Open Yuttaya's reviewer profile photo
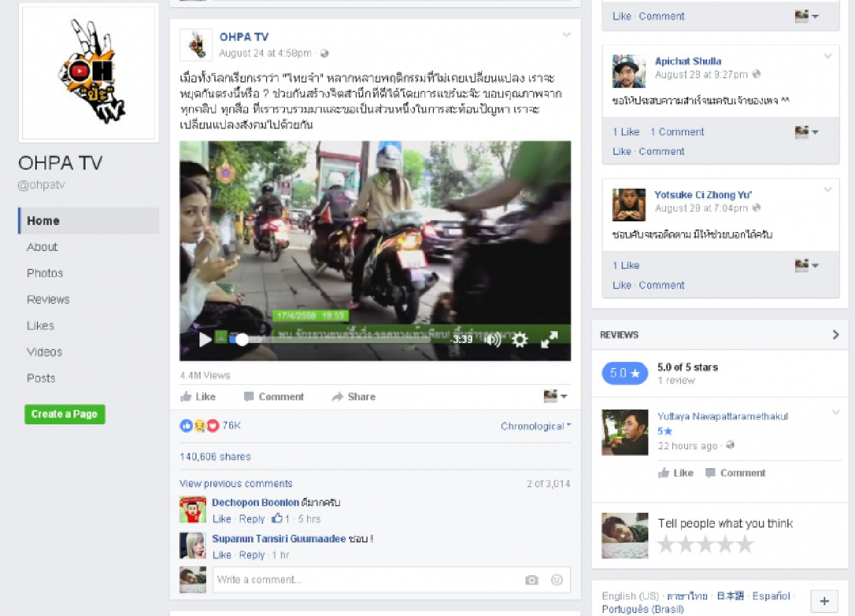Image resolution: width=855 pixels, height=616 pixels. coord(625,433)
